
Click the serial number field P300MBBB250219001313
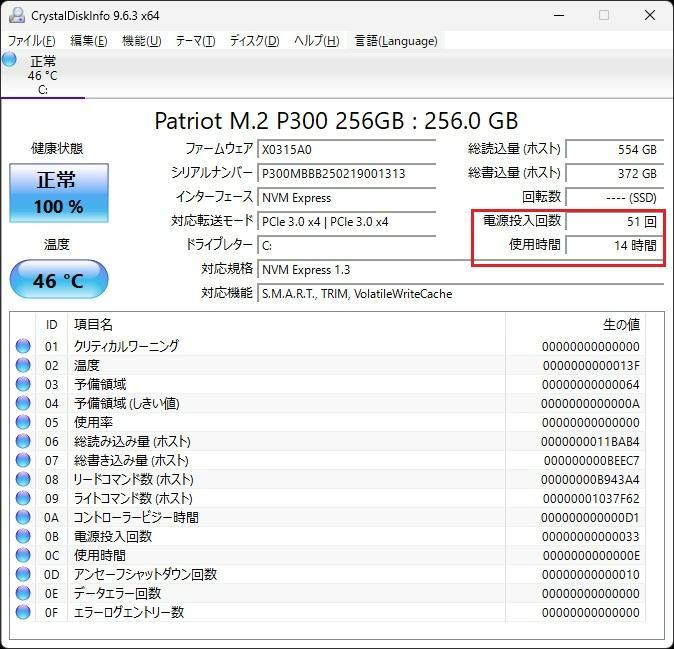[x=346, y=173]
